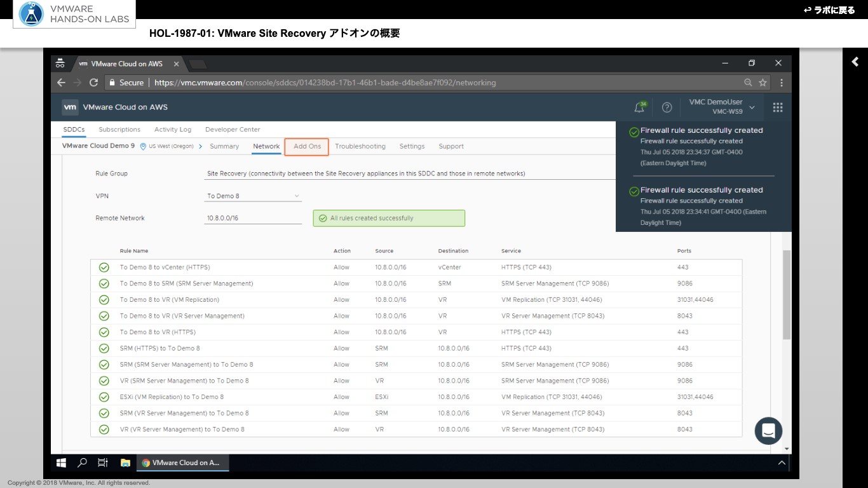
Task: Click success checkmark for To Demo 8 to SRM rule
Action: [104, 283]
